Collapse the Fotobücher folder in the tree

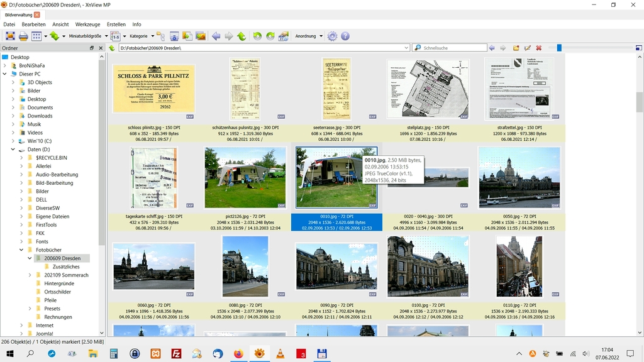21,250
